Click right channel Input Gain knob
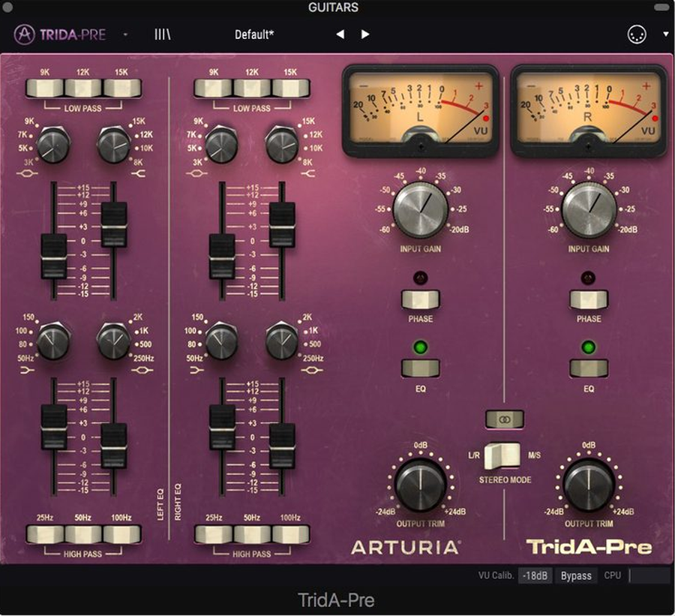 click(x=589, y=209)
